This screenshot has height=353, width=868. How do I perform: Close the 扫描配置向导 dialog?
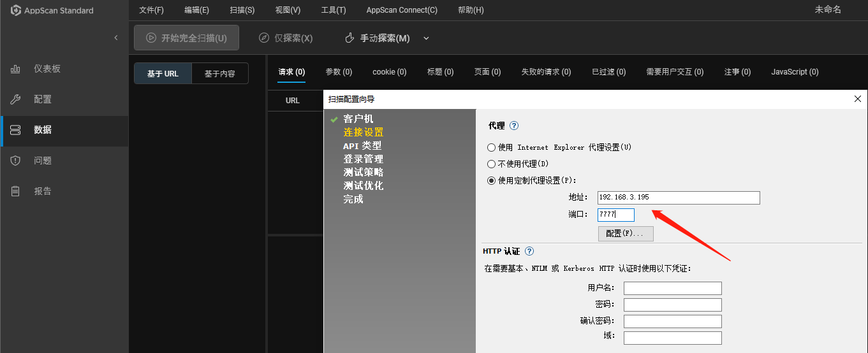pyautogui.click(x=858, y=99)
